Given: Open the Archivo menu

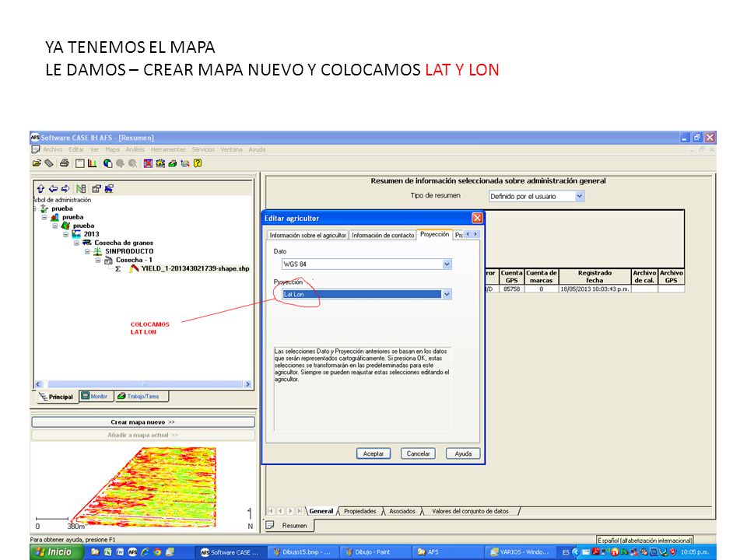Looking at the screenshot, I should click(x=53, y=149).
